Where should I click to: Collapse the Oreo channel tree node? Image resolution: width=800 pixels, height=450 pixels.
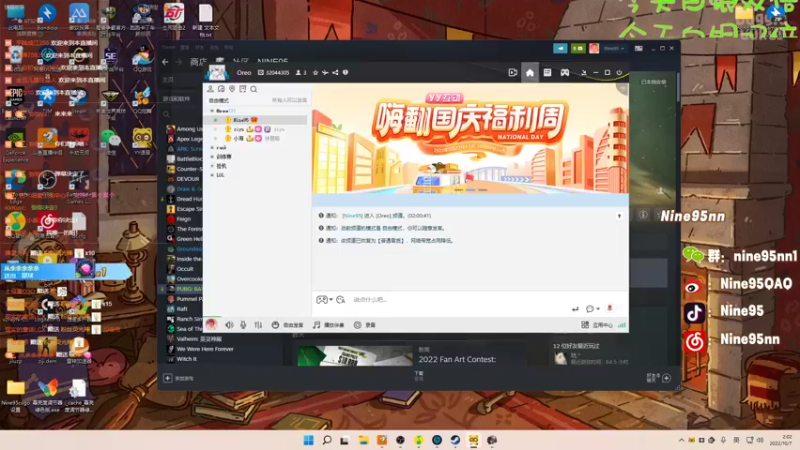click(212, 111)
